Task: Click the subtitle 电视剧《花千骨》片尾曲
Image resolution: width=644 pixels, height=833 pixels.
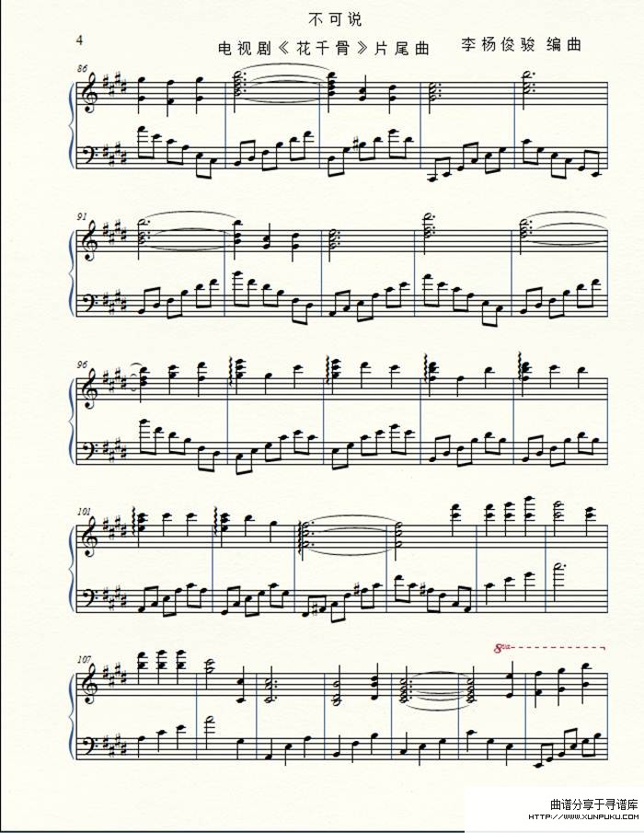Action: click(324, 49)
